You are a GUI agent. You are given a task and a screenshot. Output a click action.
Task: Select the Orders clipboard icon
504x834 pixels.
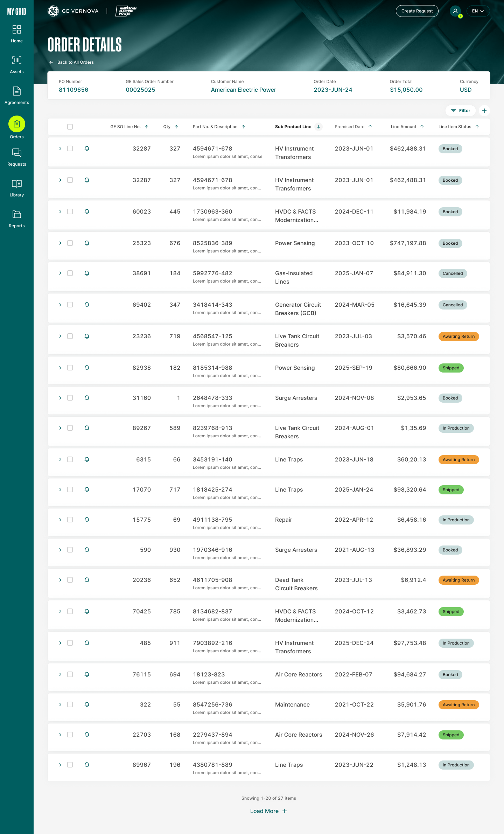click(x=16, y=124)
